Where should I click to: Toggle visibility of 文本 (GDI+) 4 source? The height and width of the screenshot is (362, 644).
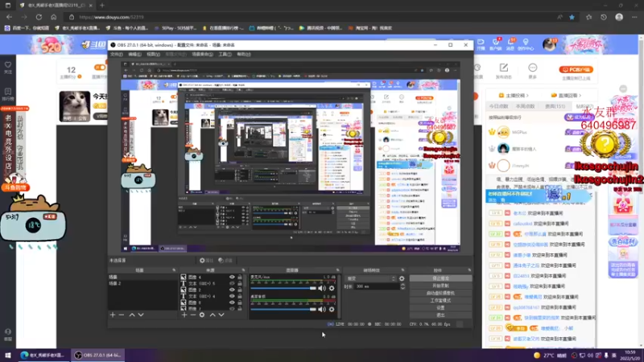point(232,296)
